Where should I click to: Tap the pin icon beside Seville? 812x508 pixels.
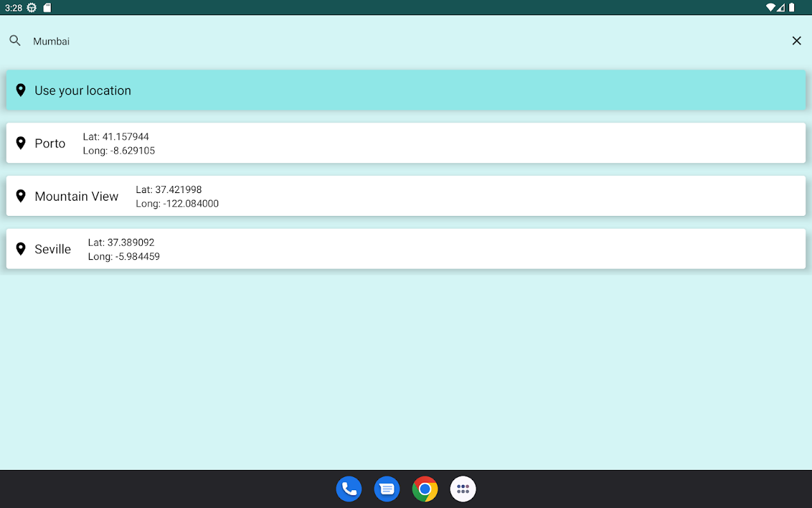pos(21,248)
